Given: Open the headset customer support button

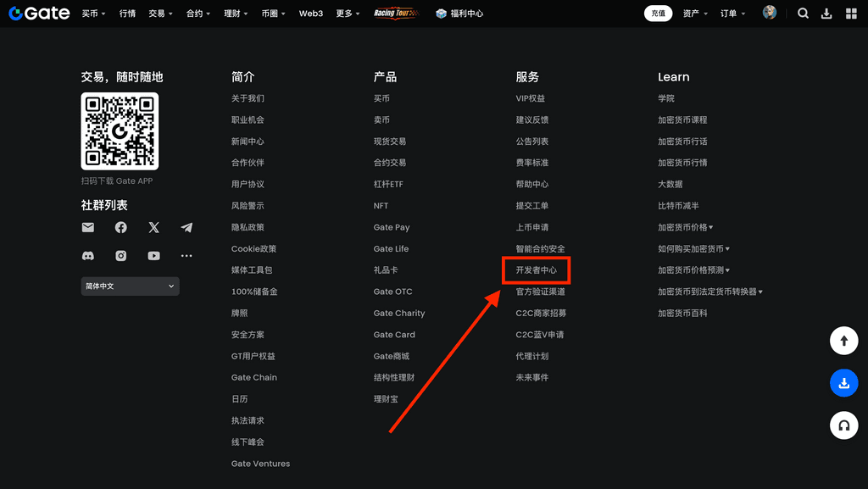Looking at the screenshot, I should pyautogui.click(x=843, y=425).
